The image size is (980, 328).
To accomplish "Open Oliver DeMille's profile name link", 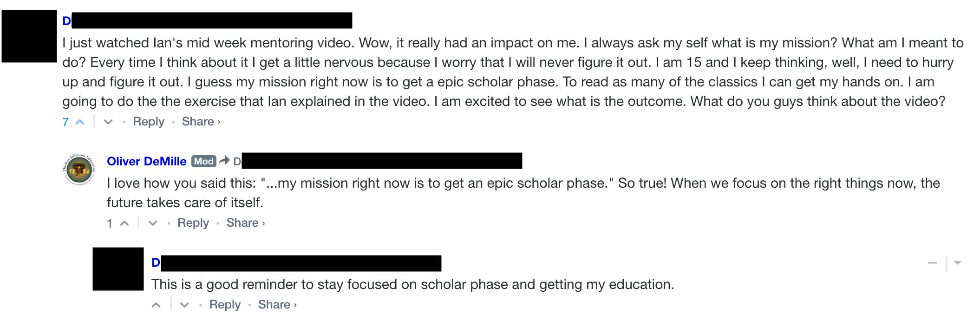I will point(147,161).
